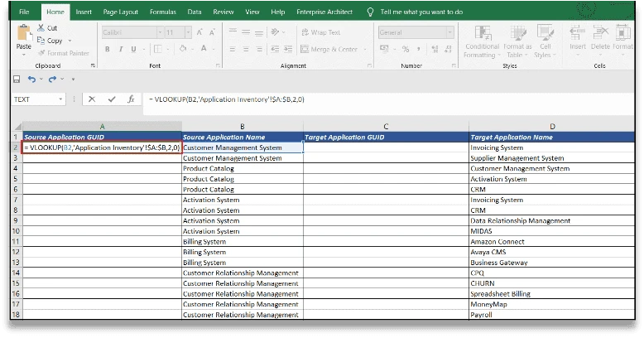Open the font size 11 dropdown
644x338 pixels.
pyautogui.click(x=188, y=32)
